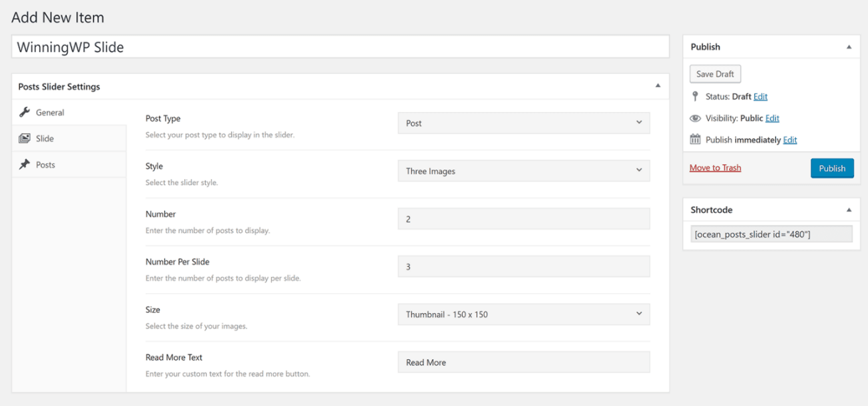Image resolution: width=868 pixels, height=406 pixels.
Task: Click the Posts Slider Settings heading
Action: click(59, 86)
